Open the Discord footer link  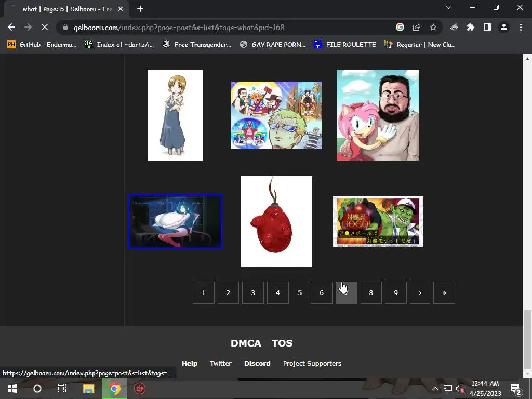257,363
